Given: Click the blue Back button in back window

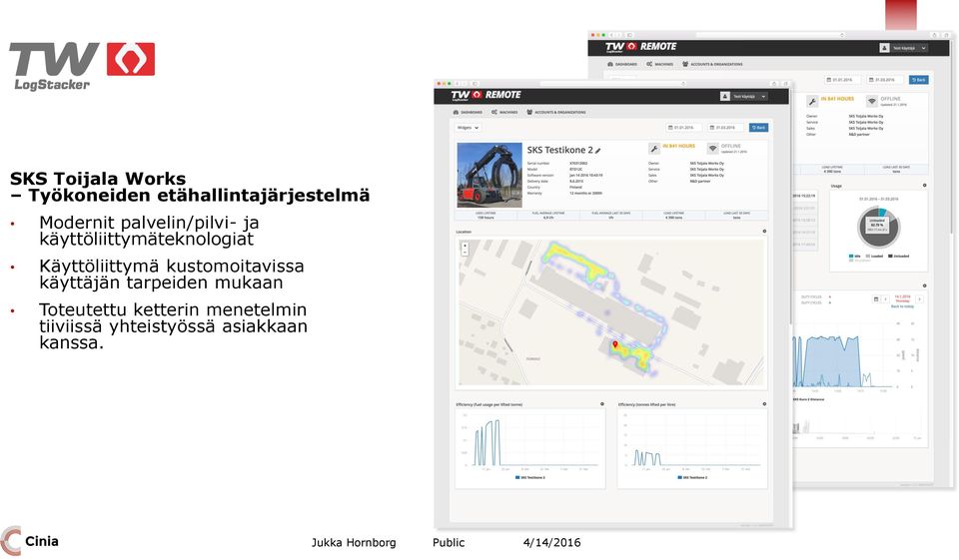Looking at the screenshot, I should coord(919,80).
